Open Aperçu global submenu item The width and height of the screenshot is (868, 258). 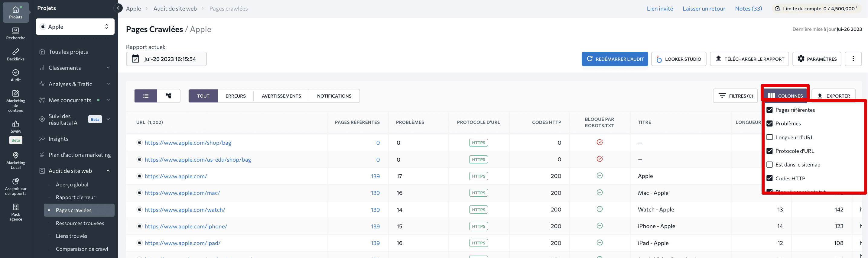72,184
